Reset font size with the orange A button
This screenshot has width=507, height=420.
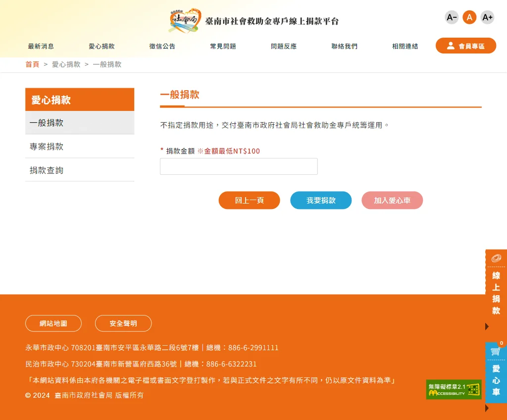point(469,17)
